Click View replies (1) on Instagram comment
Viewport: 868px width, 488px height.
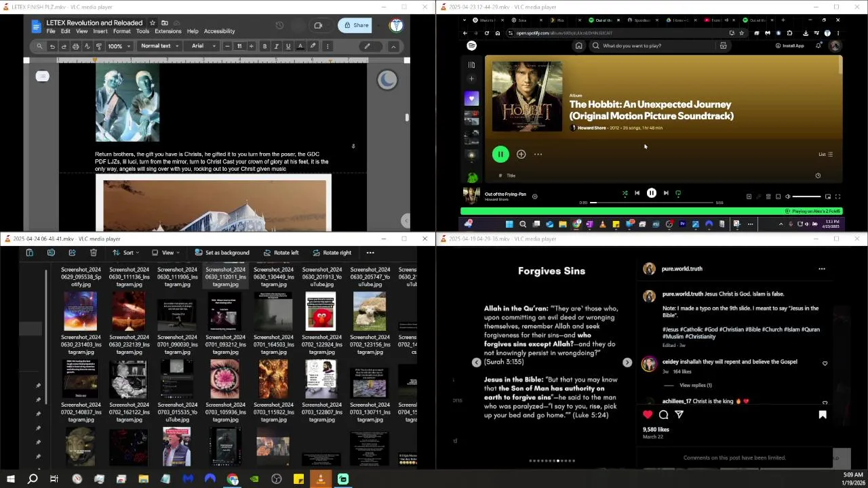tap(695, 385)
